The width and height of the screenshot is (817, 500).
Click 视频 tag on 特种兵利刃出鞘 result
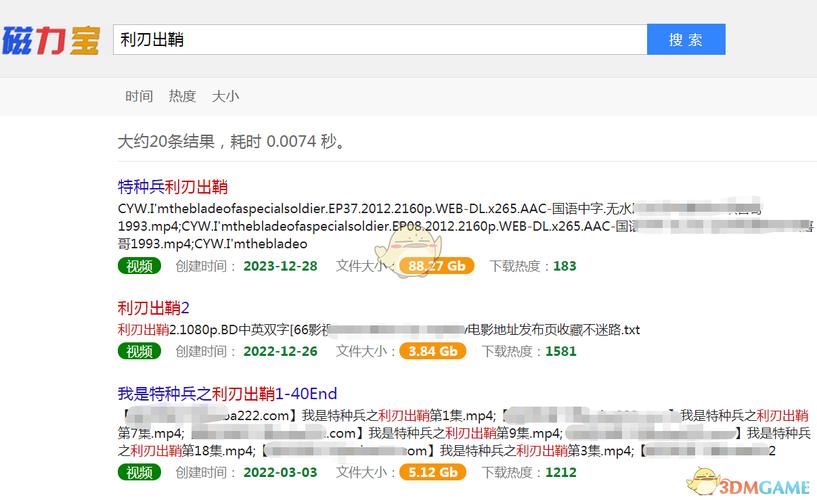139,266
